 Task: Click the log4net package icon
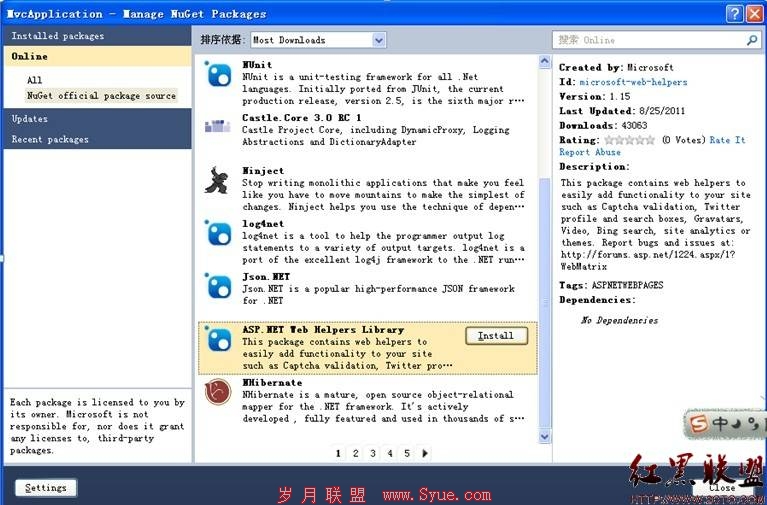click(x=218, y=233)
